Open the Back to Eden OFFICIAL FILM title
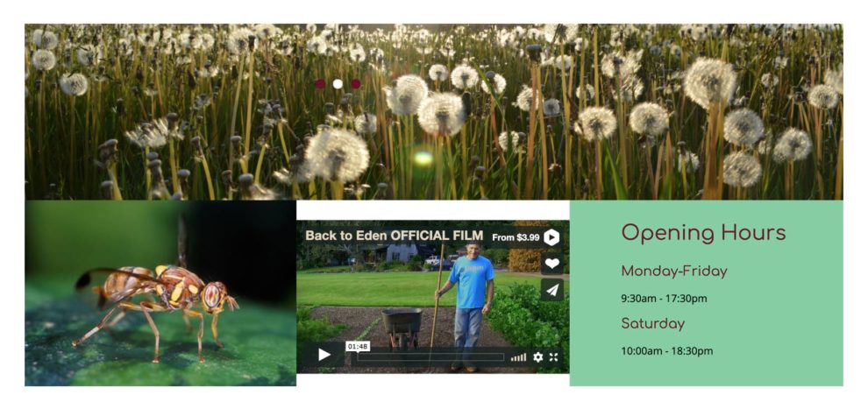This screenshot has width=868, height=409. coord(395,236)
